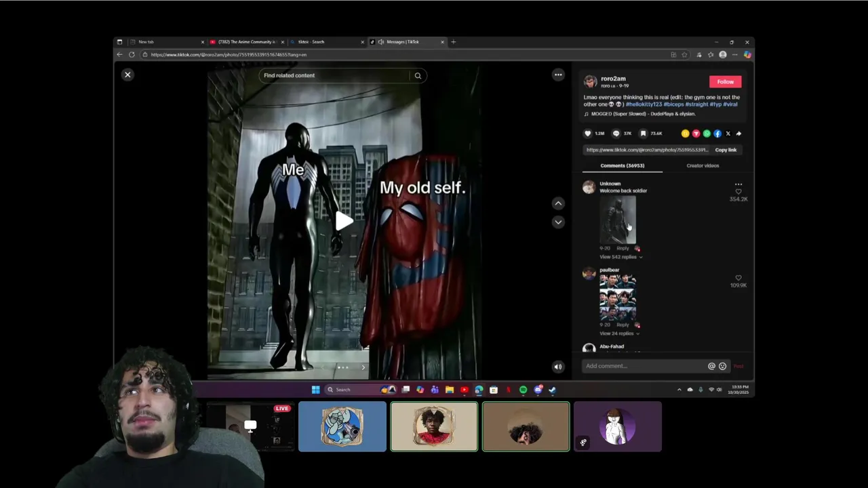Viewport: 868px width, 488px height.
Task: Like the post with the heart icon
Action: 588,134
